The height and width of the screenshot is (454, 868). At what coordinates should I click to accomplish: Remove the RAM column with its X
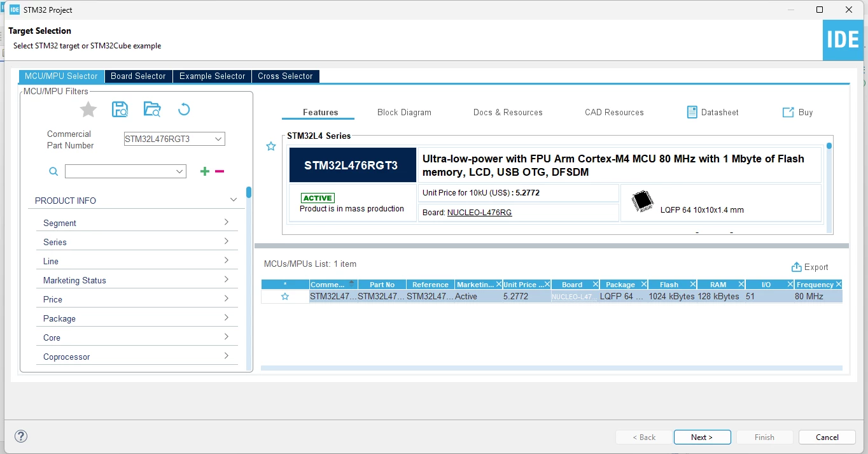coord(741,285)
